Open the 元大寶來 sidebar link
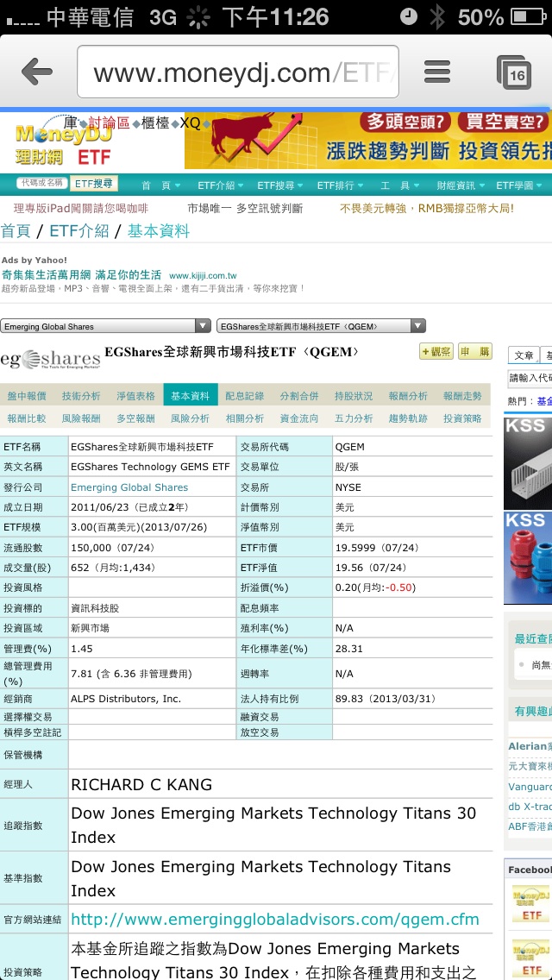This screenshot has height=980, width=552. (530, 766)
